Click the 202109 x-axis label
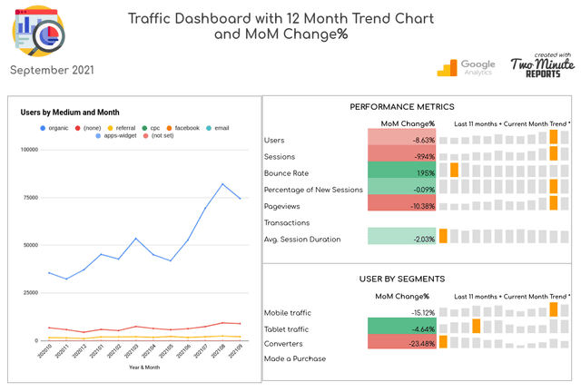581x392 pixels. (x=235, y=351)
